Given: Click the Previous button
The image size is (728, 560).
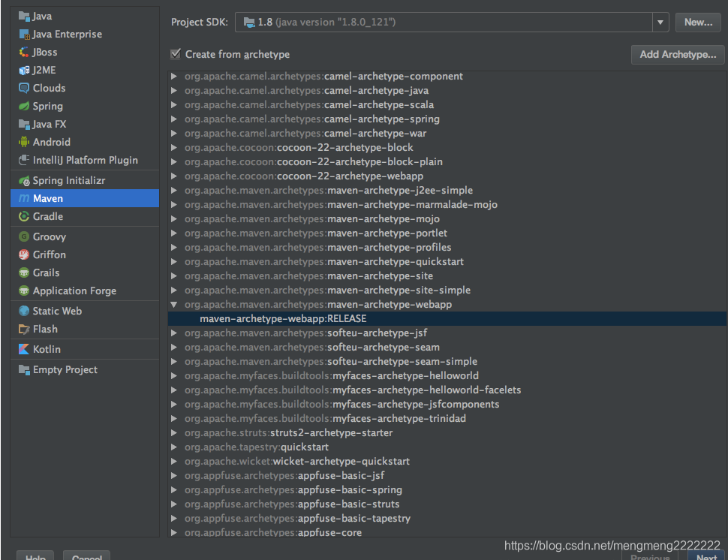Looking at the screenshot, I should click(649, 555).
